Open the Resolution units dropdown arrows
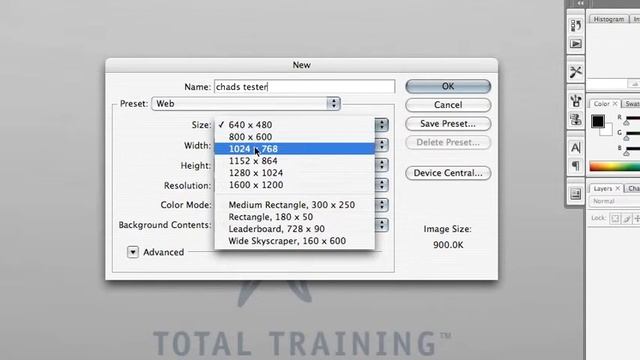This screenshot has height=360, width=640. pos(382,185)
